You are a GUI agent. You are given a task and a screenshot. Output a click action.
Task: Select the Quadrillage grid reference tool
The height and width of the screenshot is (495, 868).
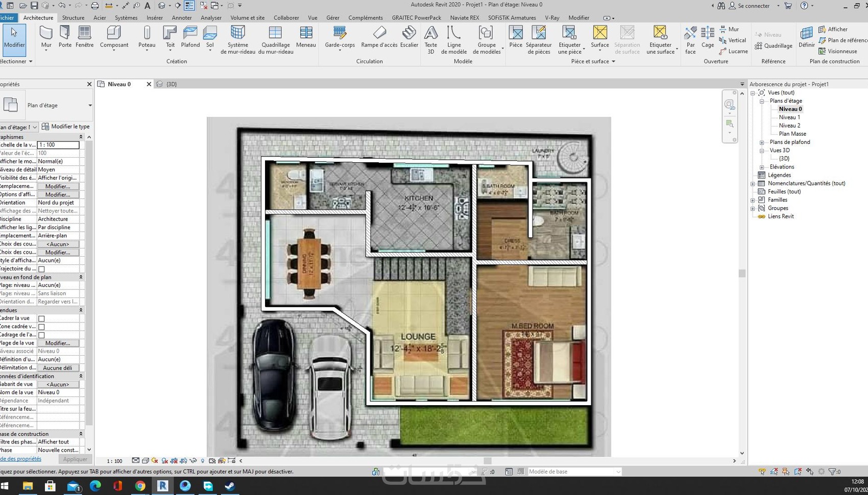point(773,46)
